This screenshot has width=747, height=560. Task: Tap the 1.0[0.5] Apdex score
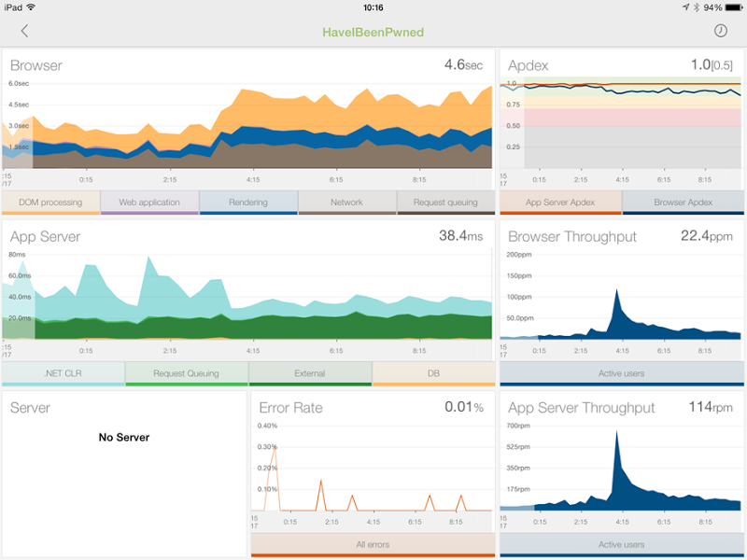click(x=712, y=64)
